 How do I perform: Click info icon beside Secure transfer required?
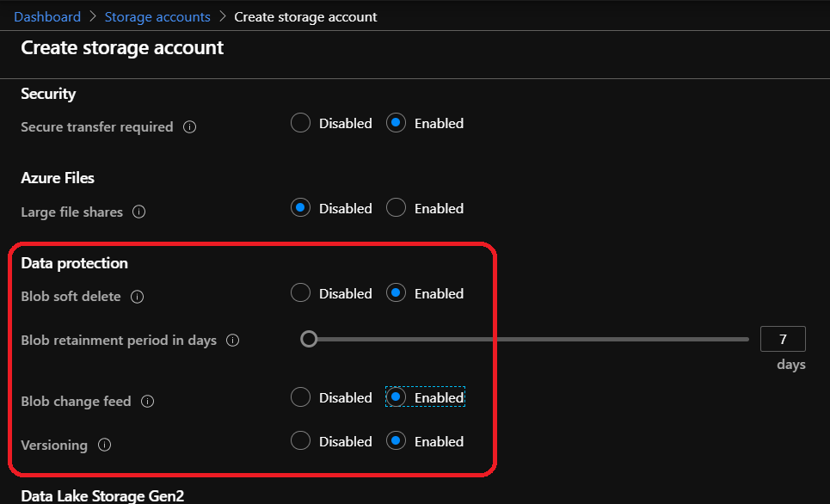190,127
